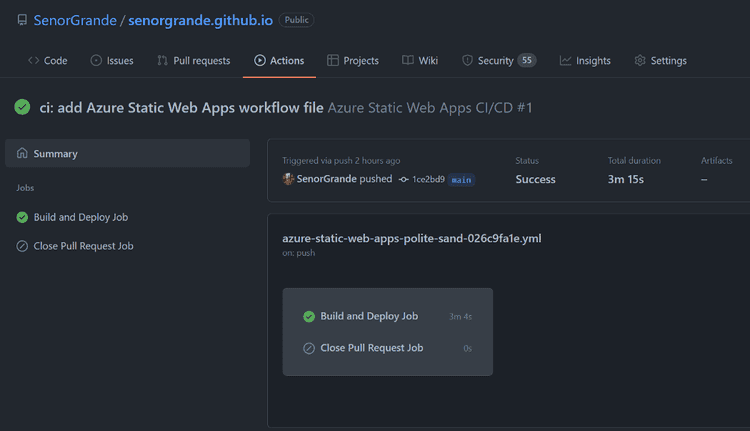Screen dimensions: 750x431
Task: Click the Success status text
Action: pos(535,179)
